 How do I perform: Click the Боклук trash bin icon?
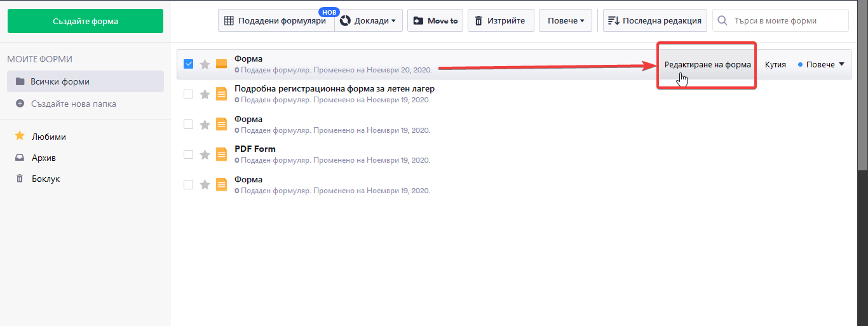20,179
